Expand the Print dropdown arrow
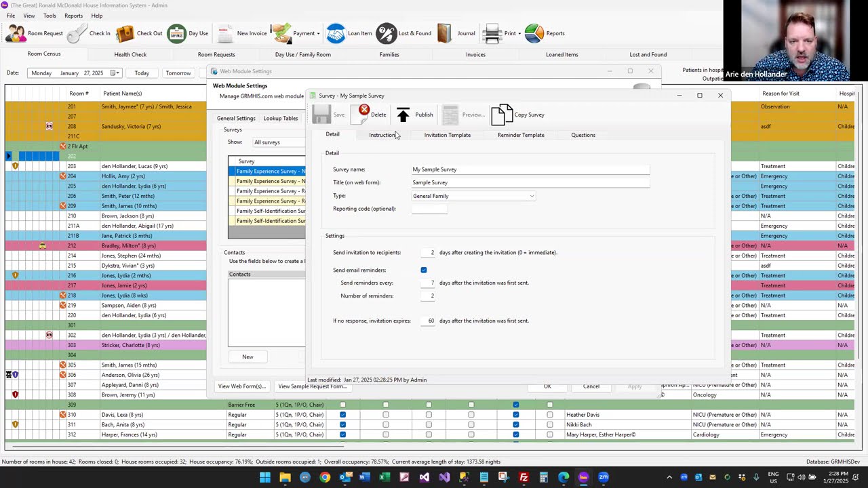 coord(519,33)
